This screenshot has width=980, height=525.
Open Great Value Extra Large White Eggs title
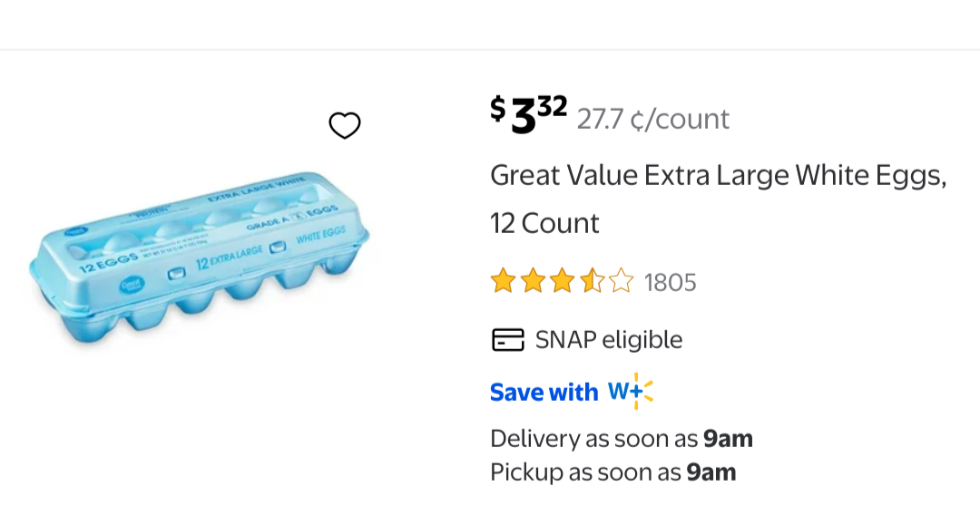pyautogui.click(x=718, y=175)
